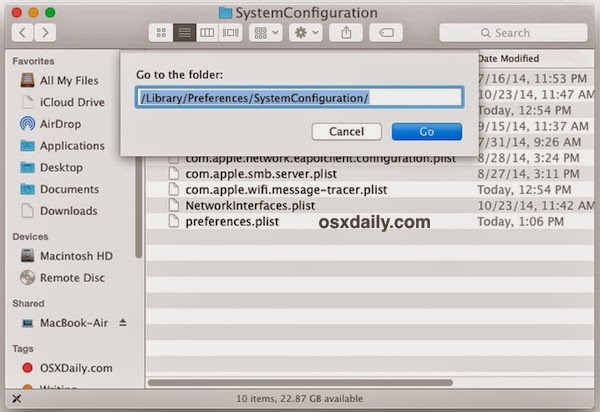Select the red OSXDaily.com tag
This screenshot has width=600, height=412.
pos(67,368)
